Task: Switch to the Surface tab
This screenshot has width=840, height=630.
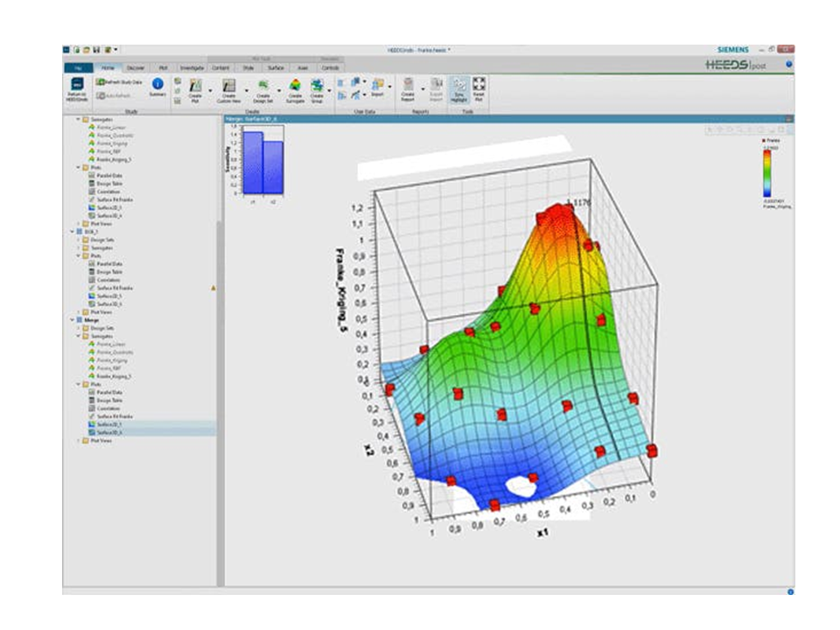Action: click(x=276, y=68)
